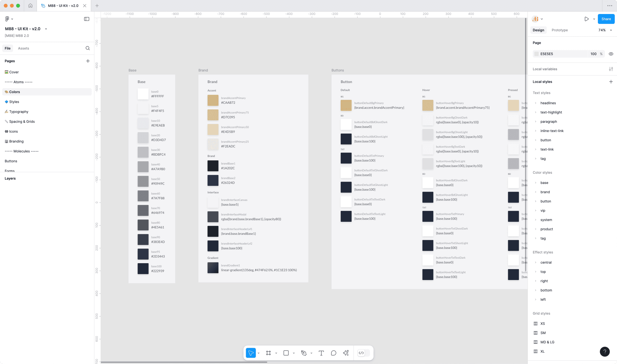
Task: Select the Frame tool
Action: 268,353
